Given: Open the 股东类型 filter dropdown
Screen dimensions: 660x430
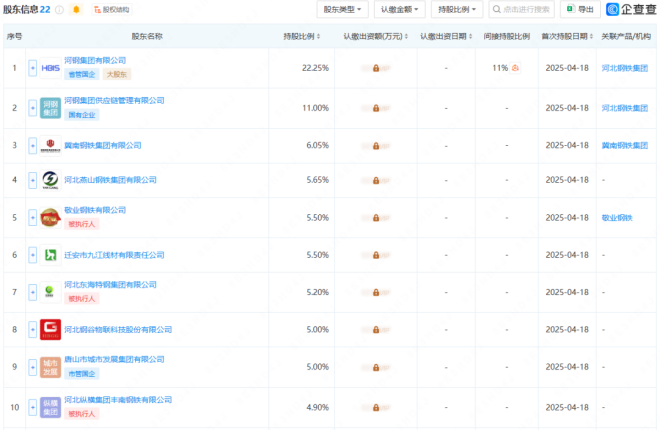Looking at the screenshot, I should pos(343,10).
